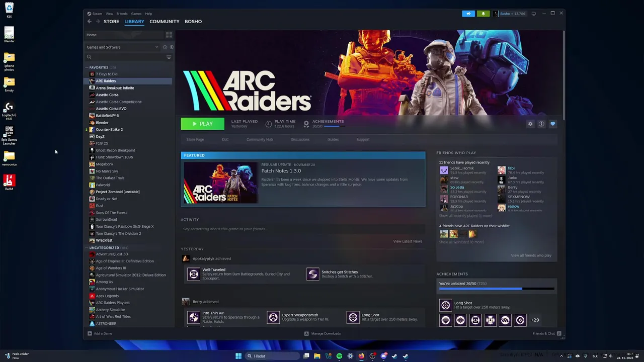Image resolution: width=644 pixels, height=362 pixels.
Task: Click the Windows taskbar search box Hľadať
Action: [272, 356]
